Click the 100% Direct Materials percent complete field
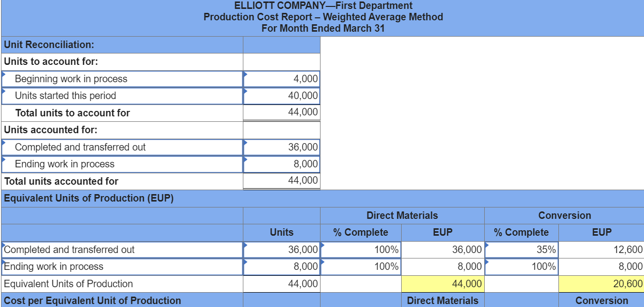This screenshot has height=307, width=644. (361, 249)
